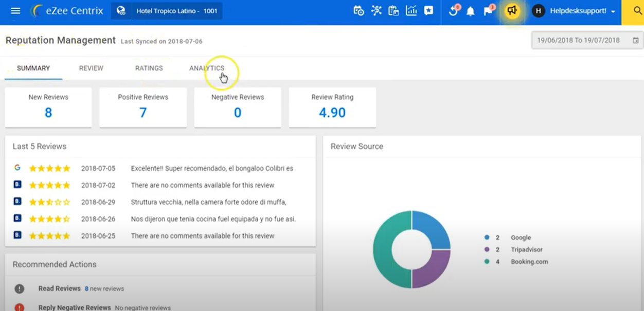Click the Tripadvisor legend label

coord(527,249)
